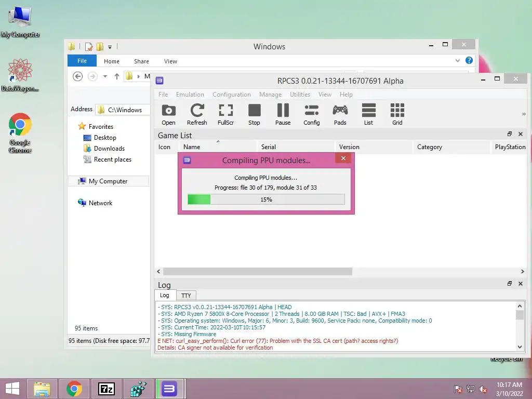The image size is (532, 399).
Task: Sort game list by Version column
Action: click(x=374, y=147)
